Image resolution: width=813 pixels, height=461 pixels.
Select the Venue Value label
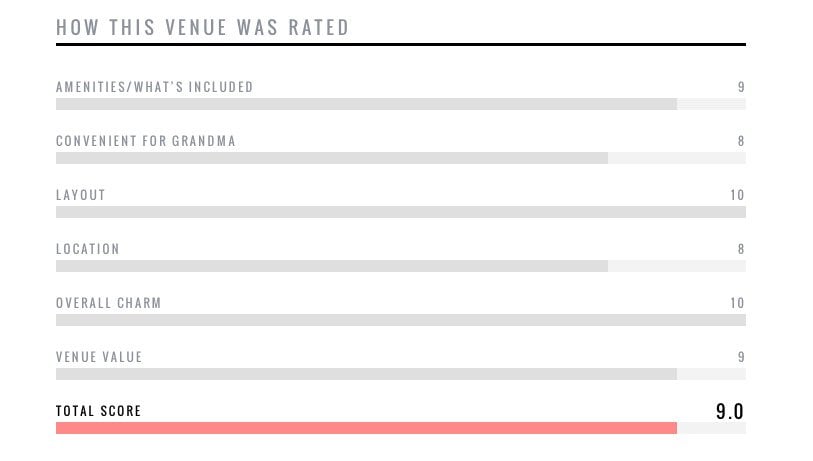point(99,357)
